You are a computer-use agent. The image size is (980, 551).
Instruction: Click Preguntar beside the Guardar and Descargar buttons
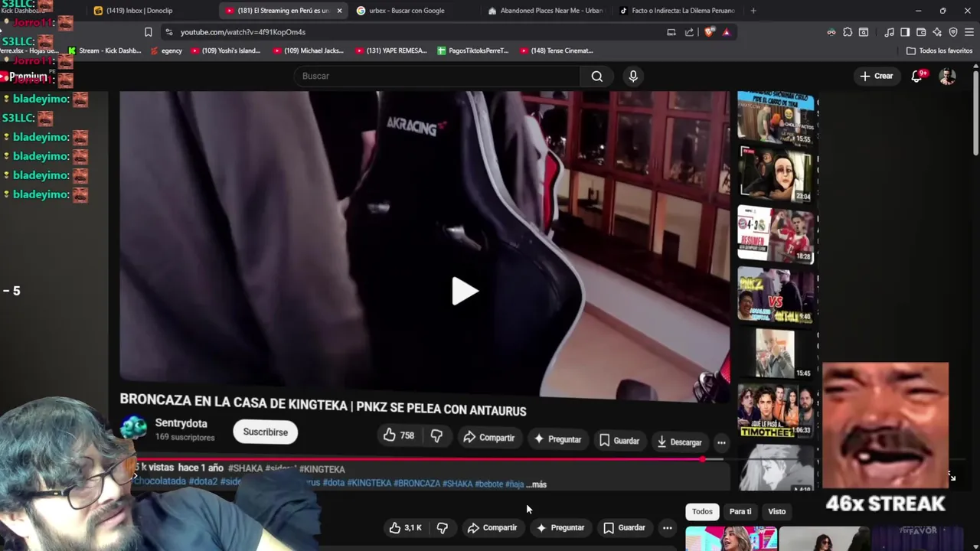click(x=558, y=439)
